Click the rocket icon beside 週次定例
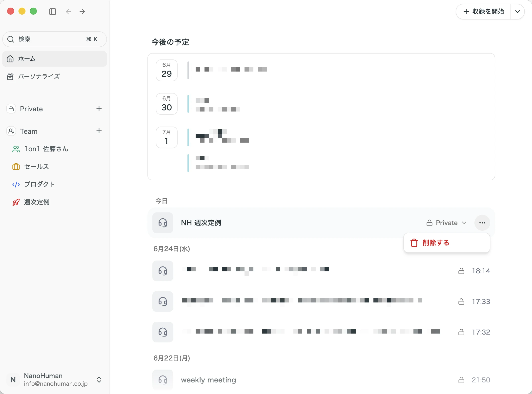Screen dimensions: 532x394 [16, 202]
